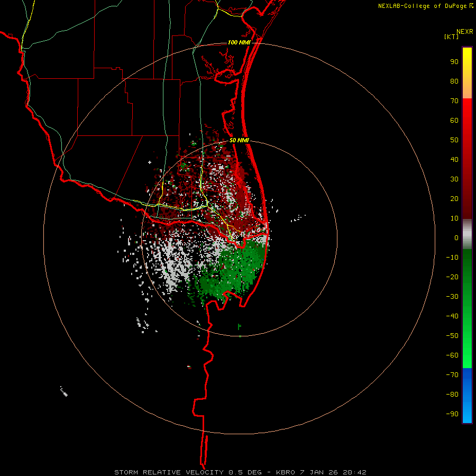The height and width of the screenshot is (476, 476).
Task: Click the 0 value on the velocity scale
Action: click(456, 238)
